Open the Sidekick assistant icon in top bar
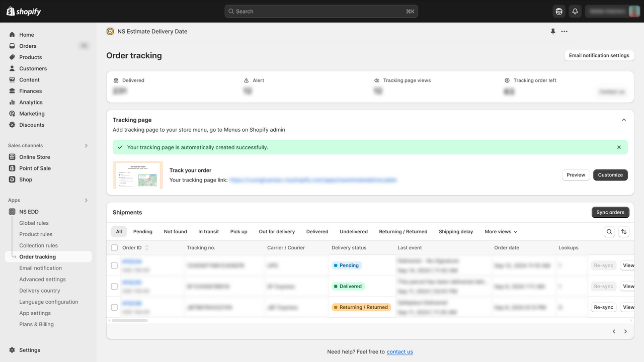This screenshot has width=644, height=362. point(559,11)
